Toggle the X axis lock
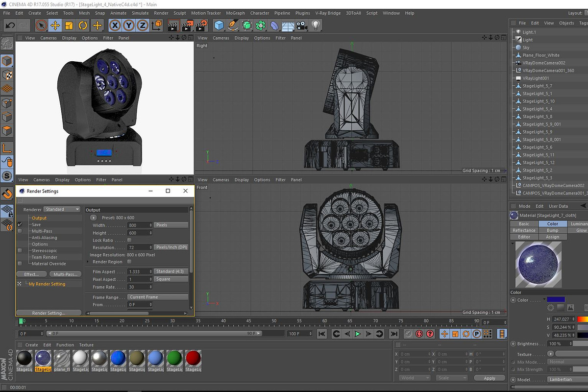588x392 pixels. 115,25
